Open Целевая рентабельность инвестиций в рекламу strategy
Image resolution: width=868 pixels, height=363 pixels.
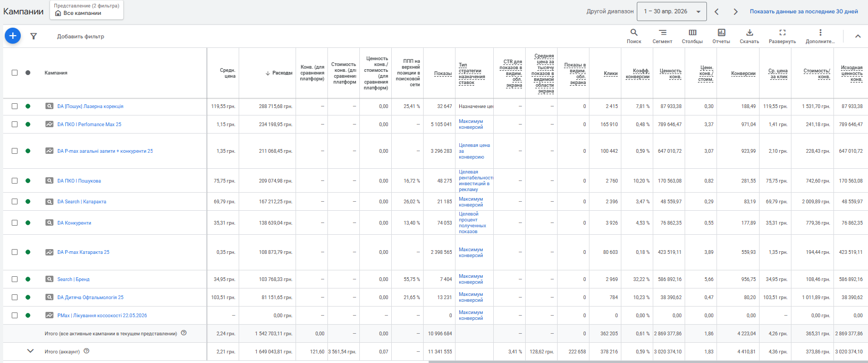tap(476, 181)
